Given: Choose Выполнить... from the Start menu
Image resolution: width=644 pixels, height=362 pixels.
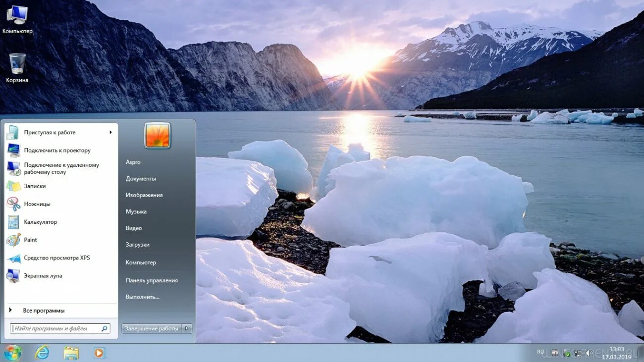Looking at the screenshot, I should [x=143, y=297].
